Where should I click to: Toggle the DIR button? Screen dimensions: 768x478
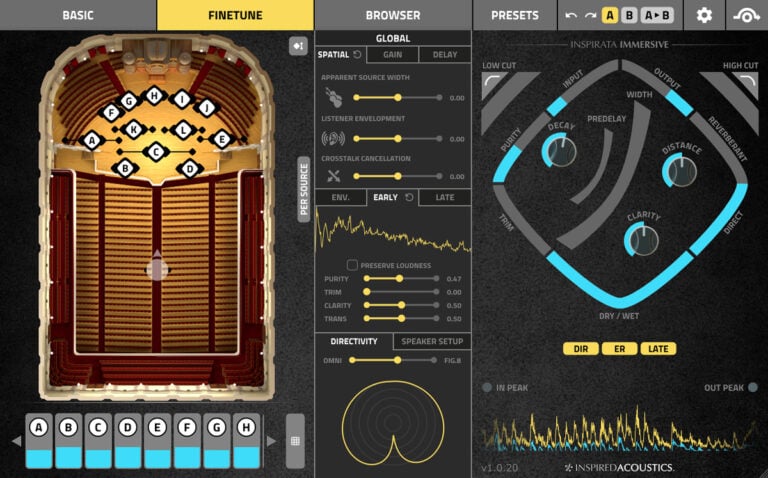pyautogui.click(x=580, y=349)
